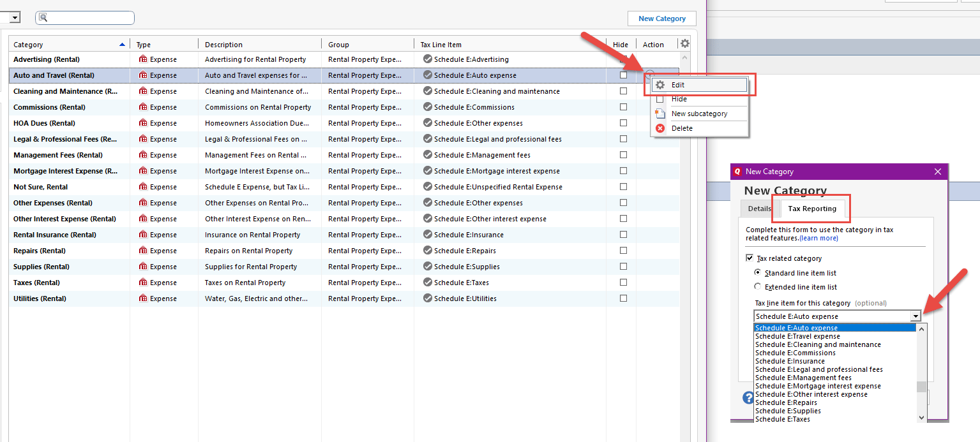Click the Quicken logo in New Category title bar

click(x=738, y=172)
